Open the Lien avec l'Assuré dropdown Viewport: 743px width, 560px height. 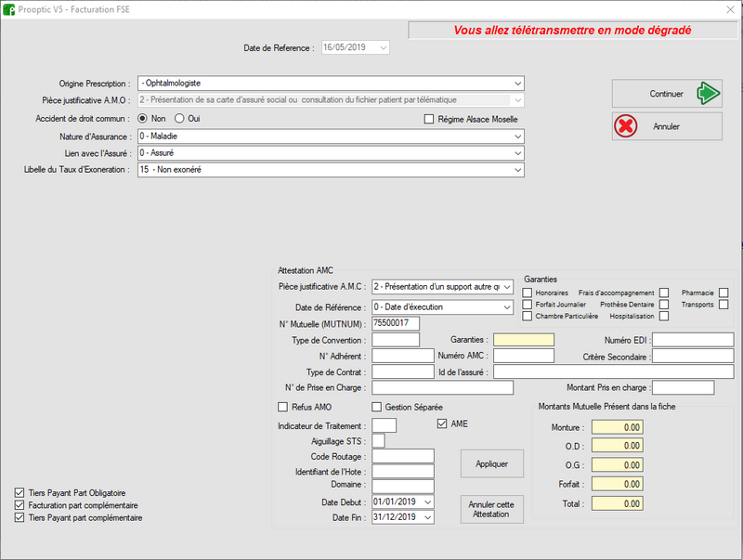click(x=517, y=153)
